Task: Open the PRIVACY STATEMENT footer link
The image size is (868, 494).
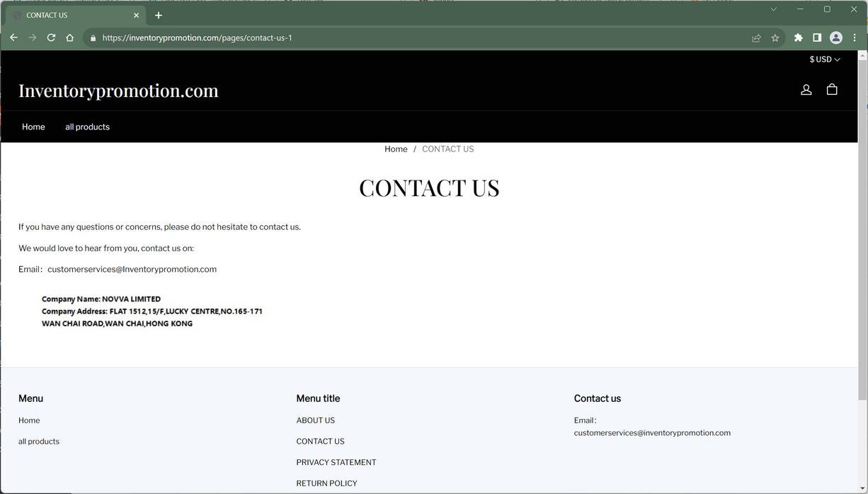Action: [336, 461]
